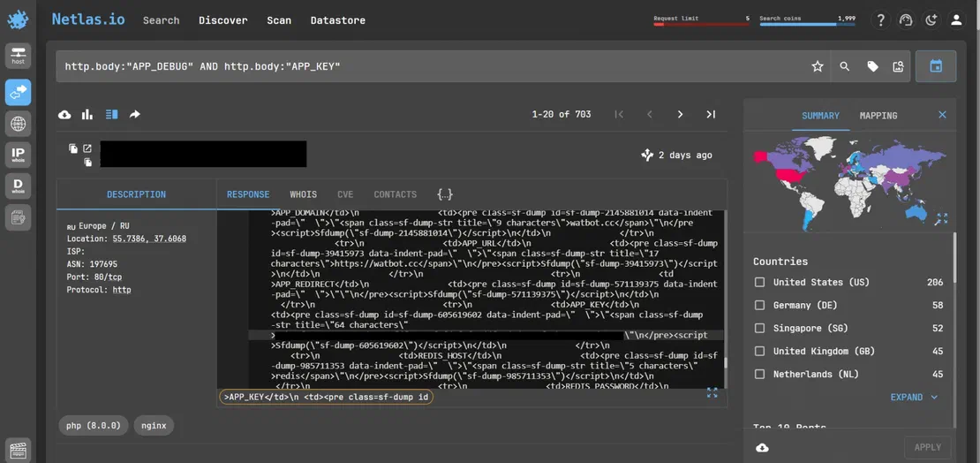Select the host search sidebar icon
The width and height of the screenshot is (980, 463).
pos(19,56)
